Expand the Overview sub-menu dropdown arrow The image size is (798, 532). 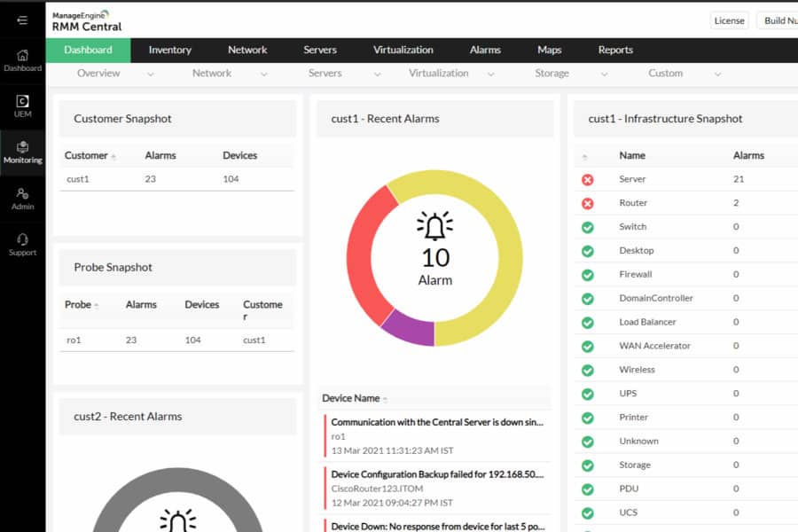[x=150, y=74]
